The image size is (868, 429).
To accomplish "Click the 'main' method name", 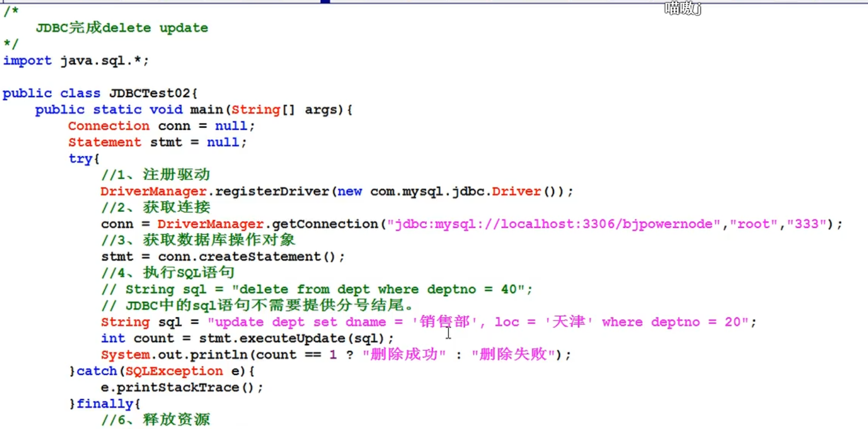I will [x=206, y=110].
